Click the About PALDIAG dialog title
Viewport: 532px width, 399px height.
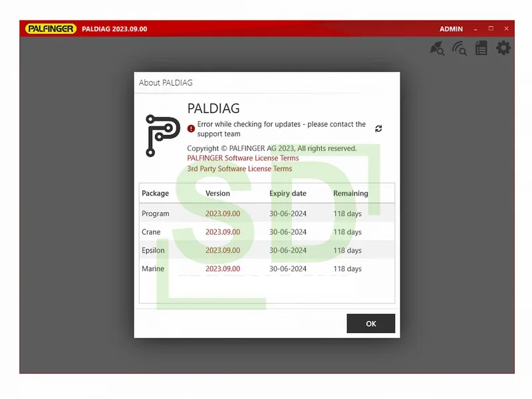pyautogui.click(x=166, y=82)
